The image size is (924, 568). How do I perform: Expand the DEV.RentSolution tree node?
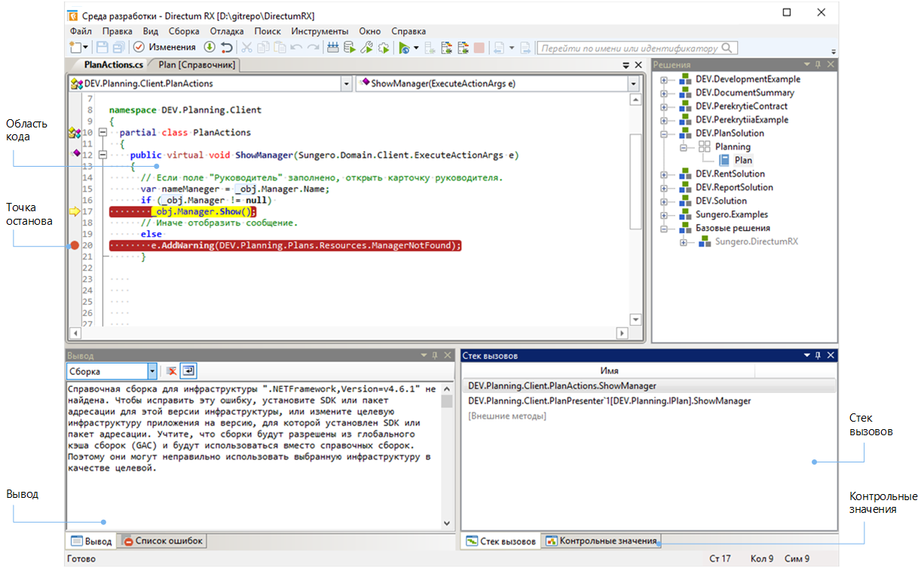coord(664,174)
